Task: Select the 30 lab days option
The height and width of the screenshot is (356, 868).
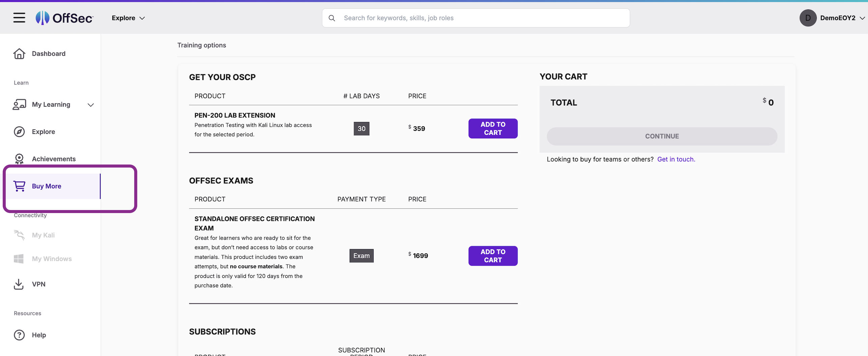Action: (x=361, y=129)
